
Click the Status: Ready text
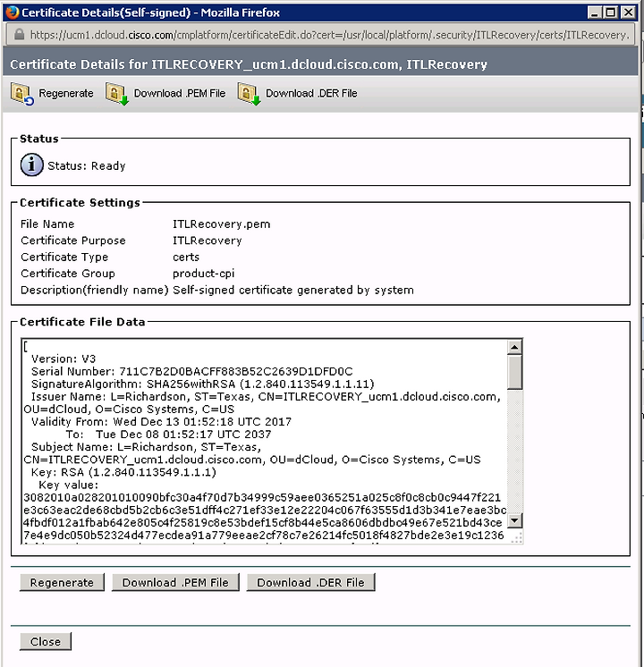[x=87, y=166]
